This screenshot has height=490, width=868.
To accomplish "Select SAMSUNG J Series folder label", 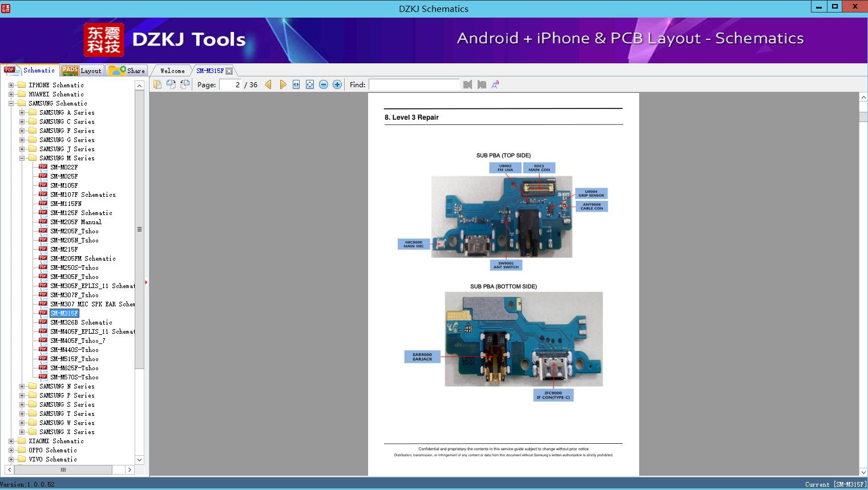I will tap(67, 149).
